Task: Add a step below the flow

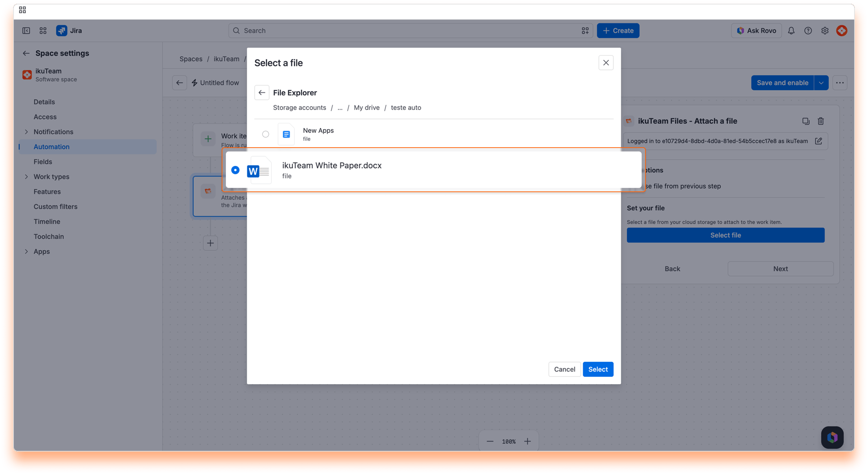Action: 210,243
